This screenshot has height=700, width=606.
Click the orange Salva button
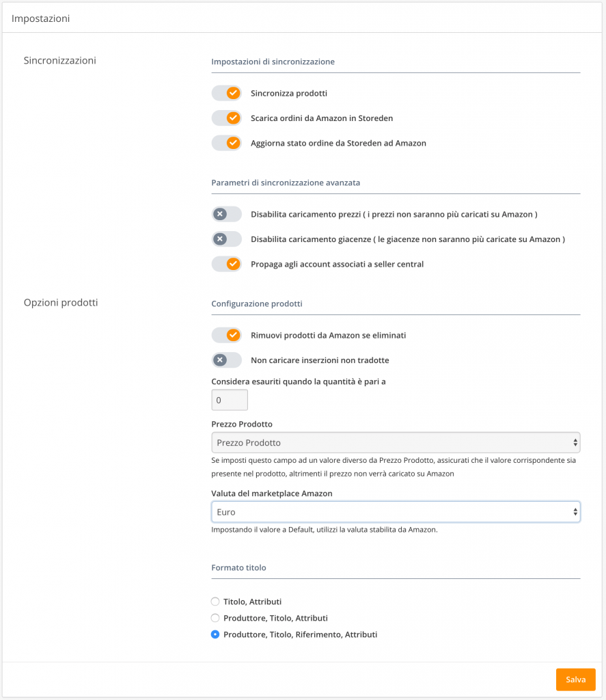(575, 679)
